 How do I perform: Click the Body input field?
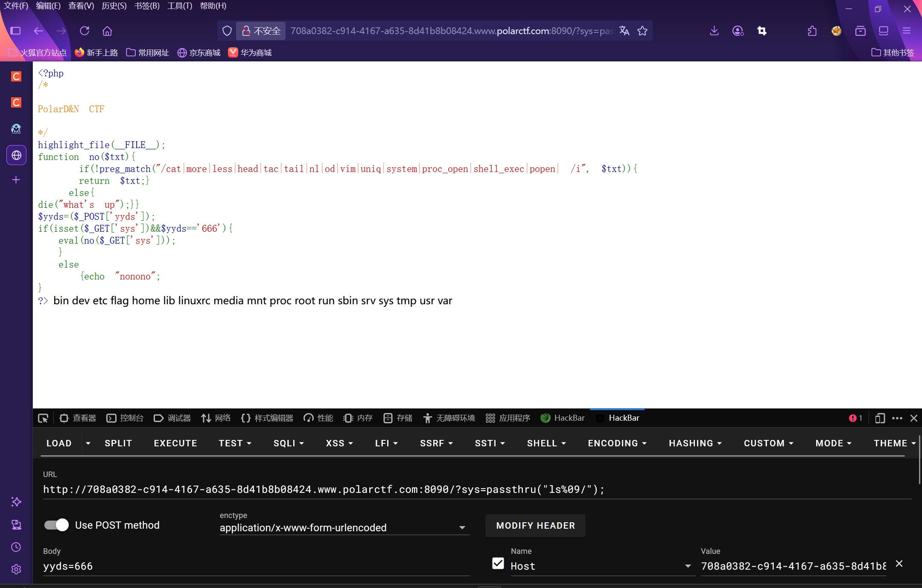[x=256, y=566]
